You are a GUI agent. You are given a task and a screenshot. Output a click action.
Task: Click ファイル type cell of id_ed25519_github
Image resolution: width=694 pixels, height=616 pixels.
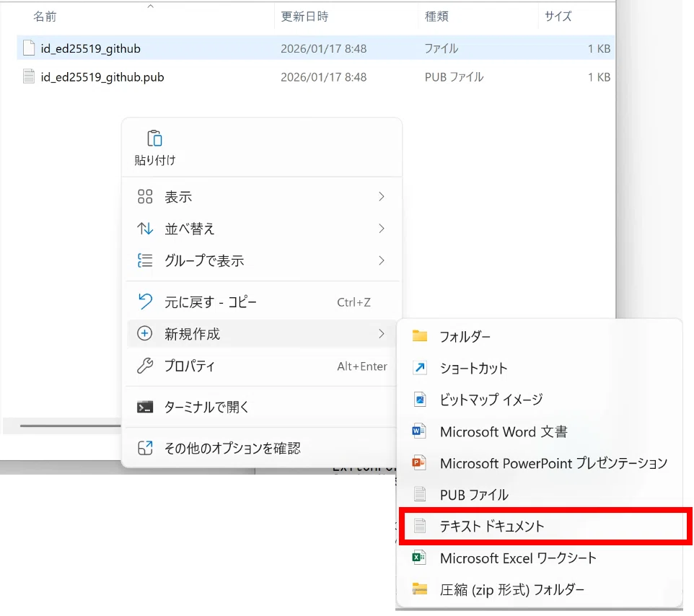[x=442, y=48]
